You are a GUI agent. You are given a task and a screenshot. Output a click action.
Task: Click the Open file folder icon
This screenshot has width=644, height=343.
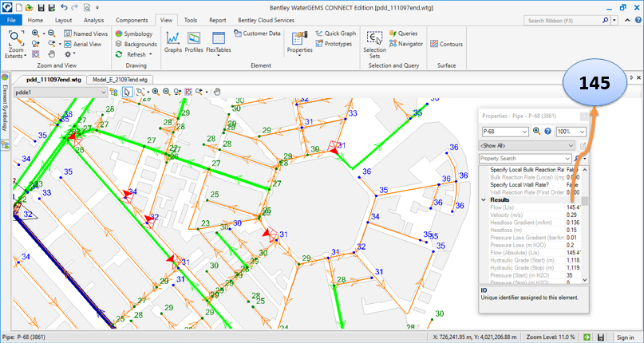(x=29, y=7)
